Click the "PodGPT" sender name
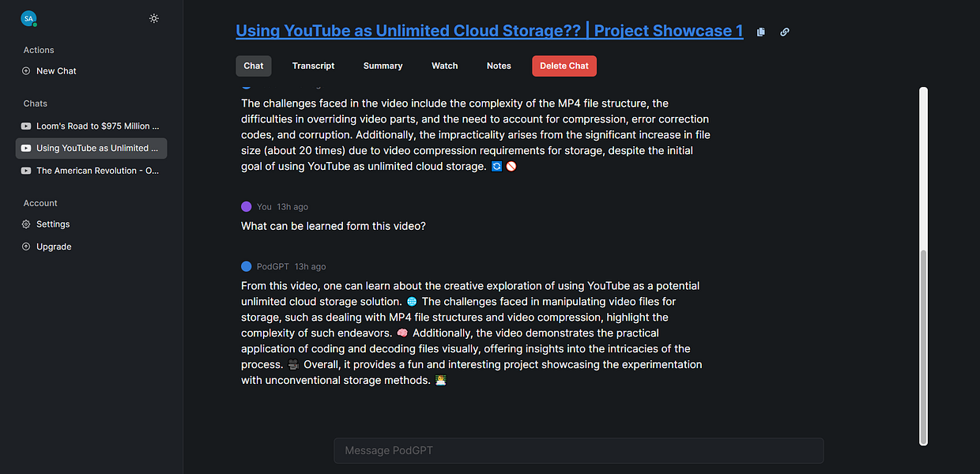Screen dimensions: 980x474 (x=273, y=267)
